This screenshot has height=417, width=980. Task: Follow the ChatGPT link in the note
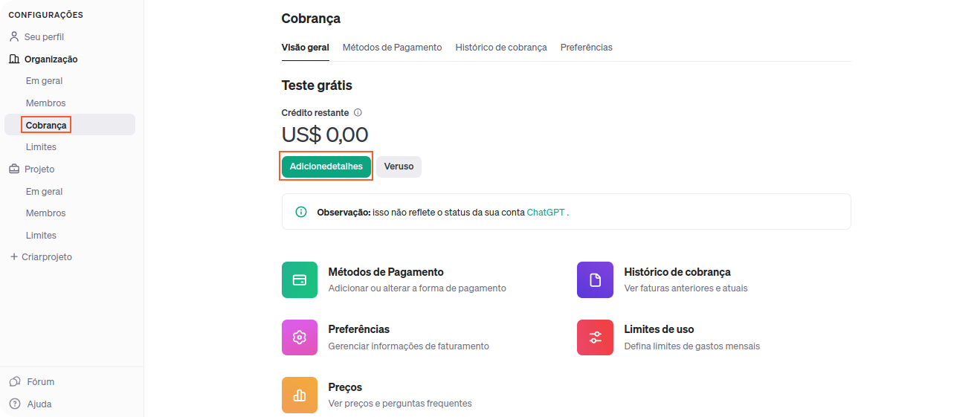coord(546,212)
